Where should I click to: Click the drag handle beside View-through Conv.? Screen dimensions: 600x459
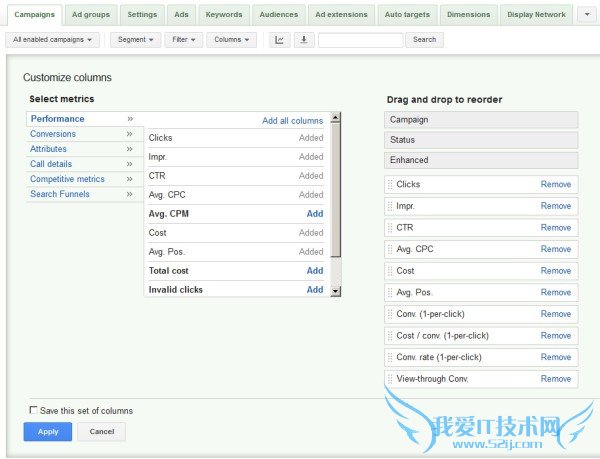click(x=390, y=379)
